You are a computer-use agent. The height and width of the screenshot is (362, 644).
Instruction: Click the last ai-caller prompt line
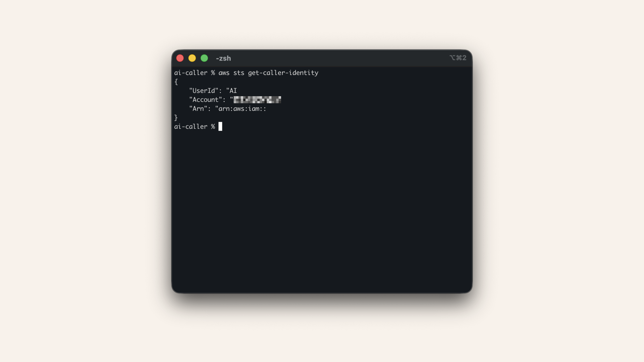pyautogui.click(x=195, y=127)
